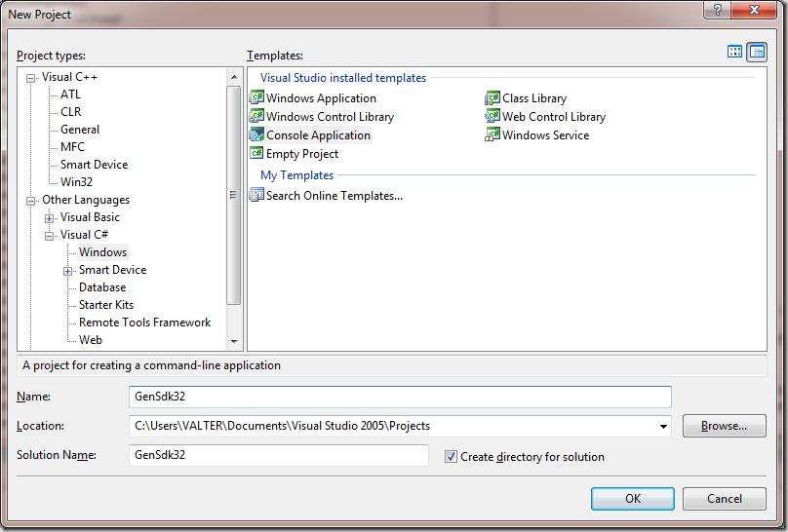Open the Location path dropdown

coord(663,426)
